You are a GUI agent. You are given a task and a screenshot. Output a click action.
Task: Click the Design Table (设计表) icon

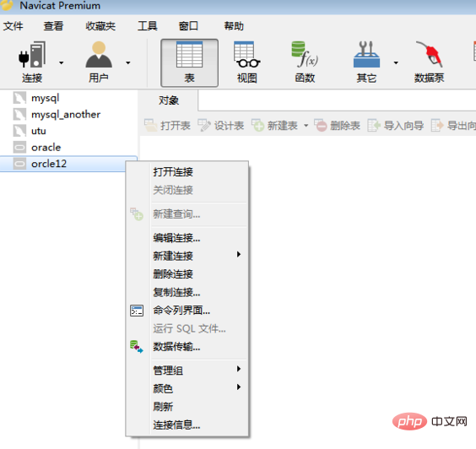pyautogui.click(x=204, y=125)
